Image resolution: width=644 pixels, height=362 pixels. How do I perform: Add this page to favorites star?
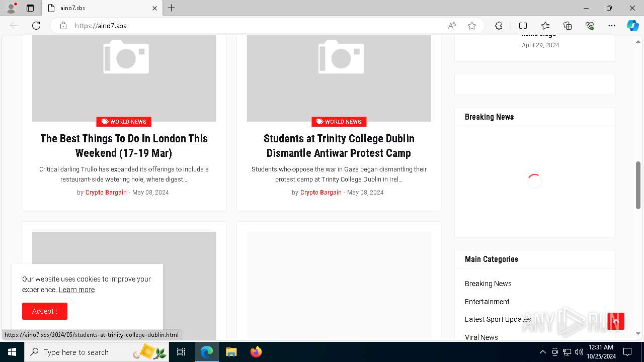click(x=472, y=26)
